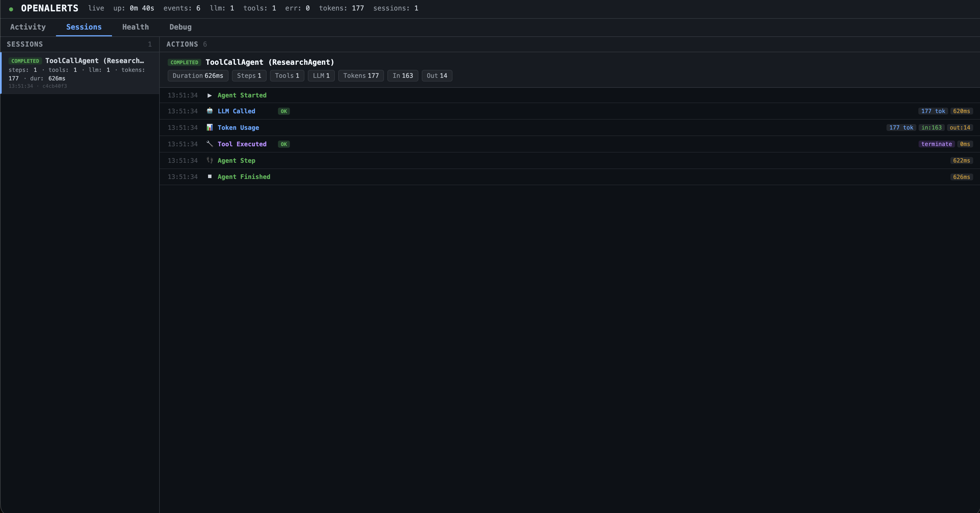Click the Tokens 177 stat chip
The image size is (980, 513).
(361, 76)
